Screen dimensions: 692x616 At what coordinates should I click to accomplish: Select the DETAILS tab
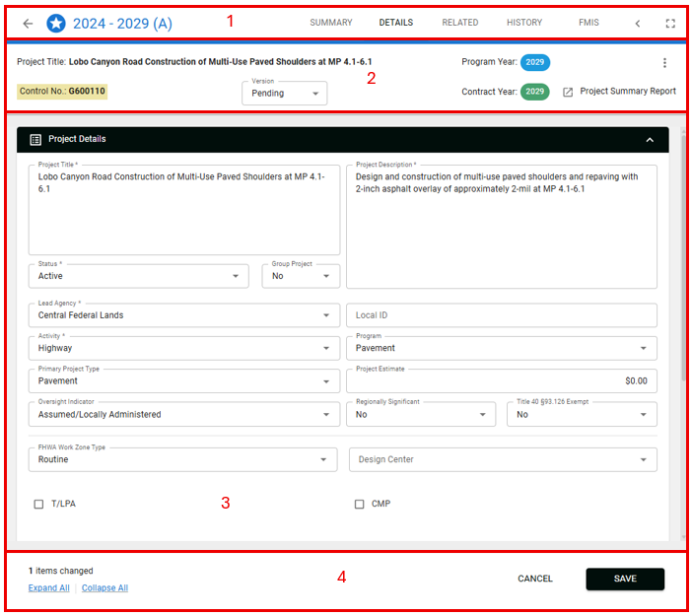coord(396,23)
